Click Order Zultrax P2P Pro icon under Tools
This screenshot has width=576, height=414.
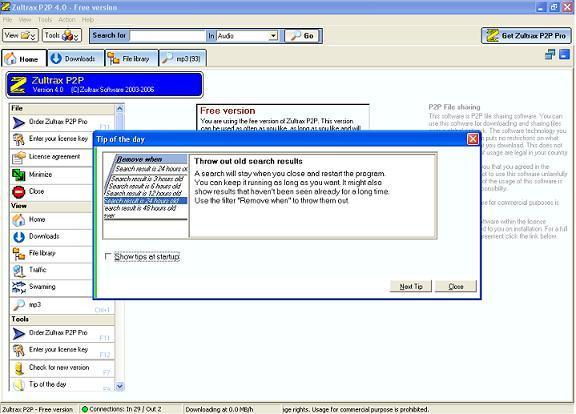(18, 334)
